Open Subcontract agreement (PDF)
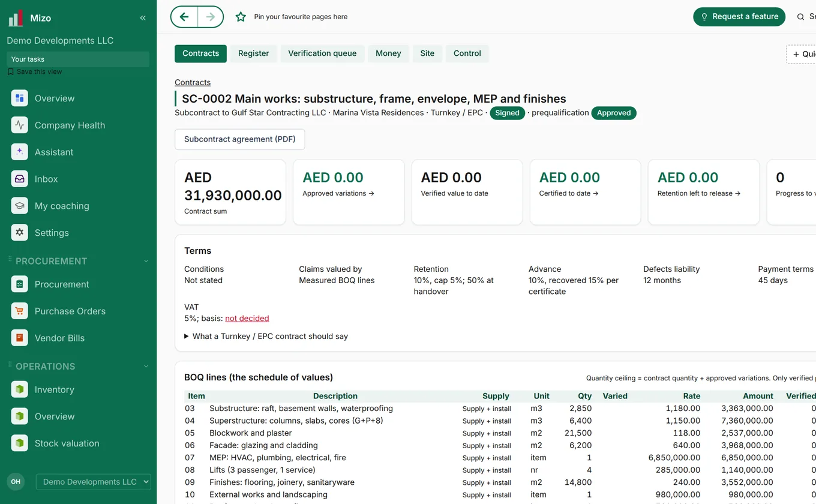Image resolution: width=816 pixels, height=504 pixels. click(239, 139)
